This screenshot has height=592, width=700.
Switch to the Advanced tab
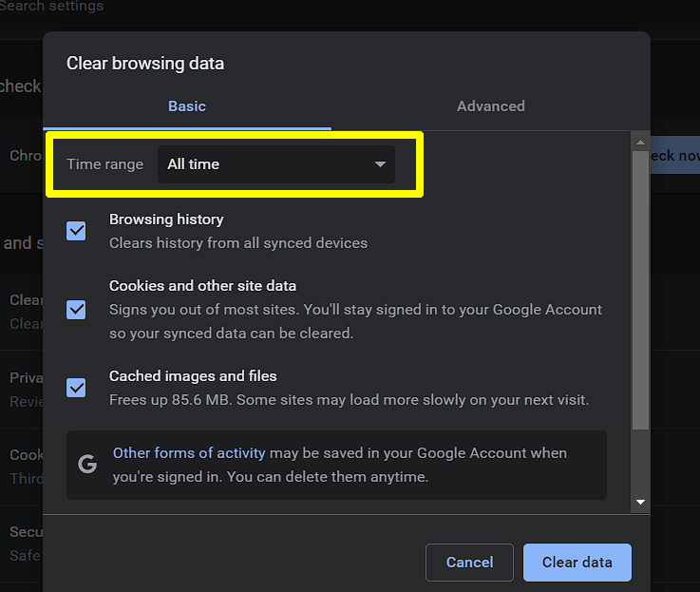point(490,106)
